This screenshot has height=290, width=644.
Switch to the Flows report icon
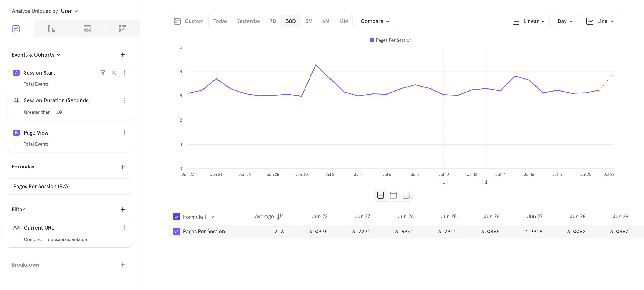(87, 29)
